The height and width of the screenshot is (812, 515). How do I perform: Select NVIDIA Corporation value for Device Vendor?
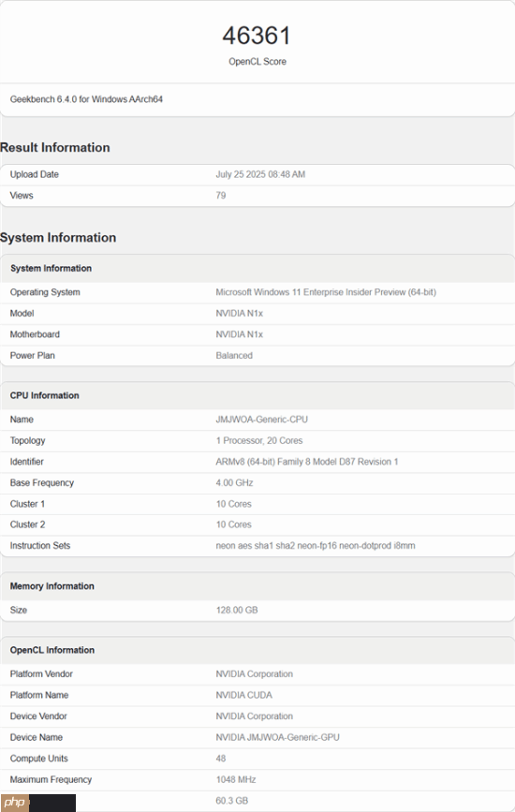254,716
